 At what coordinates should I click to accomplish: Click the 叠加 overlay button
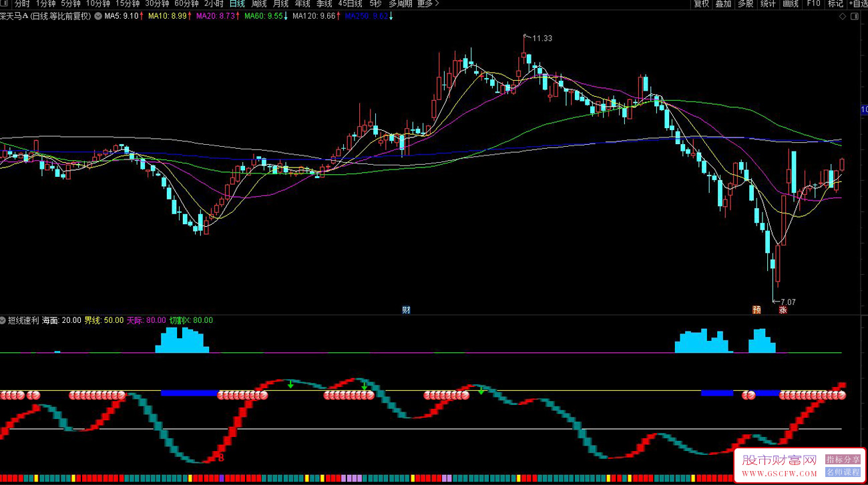723,4
